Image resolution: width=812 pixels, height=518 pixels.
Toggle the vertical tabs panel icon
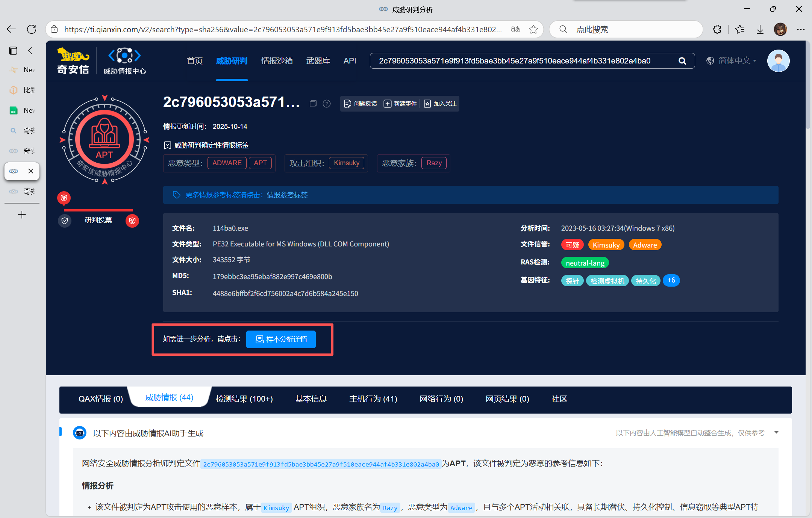(x=13, y=51)
